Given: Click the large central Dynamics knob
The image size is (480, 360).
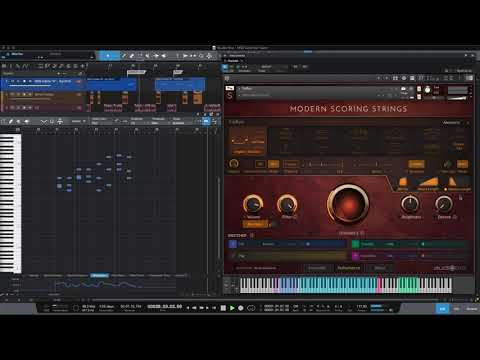Looking at the screenshot, I should point(348,204).
